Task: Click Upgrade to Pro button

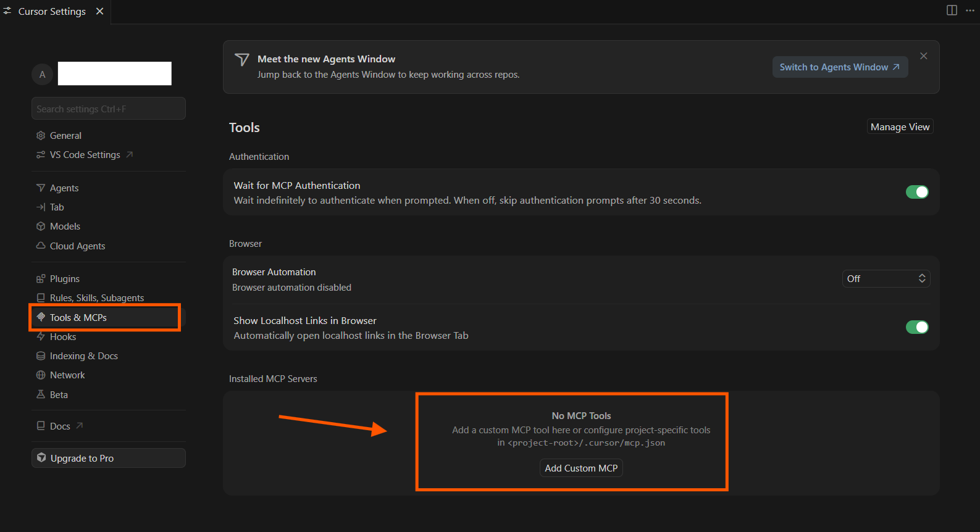Action: (109, 458)
